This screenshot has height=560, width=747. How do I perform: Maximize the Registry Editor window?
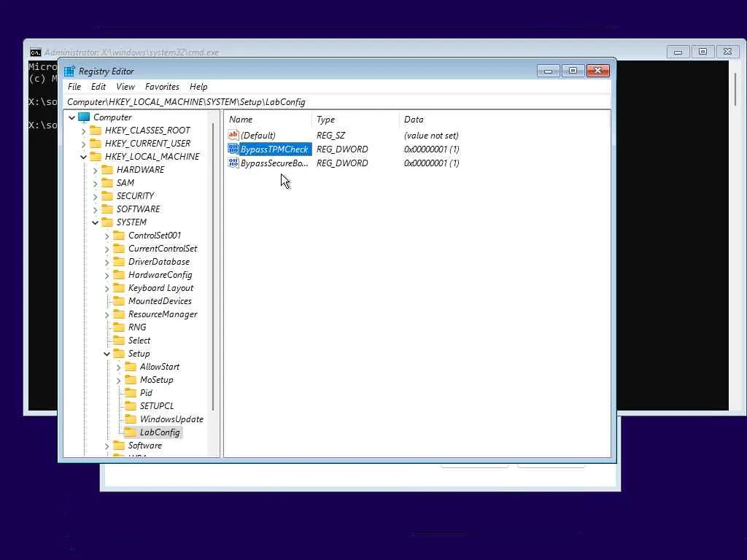(x=573, y=71)
